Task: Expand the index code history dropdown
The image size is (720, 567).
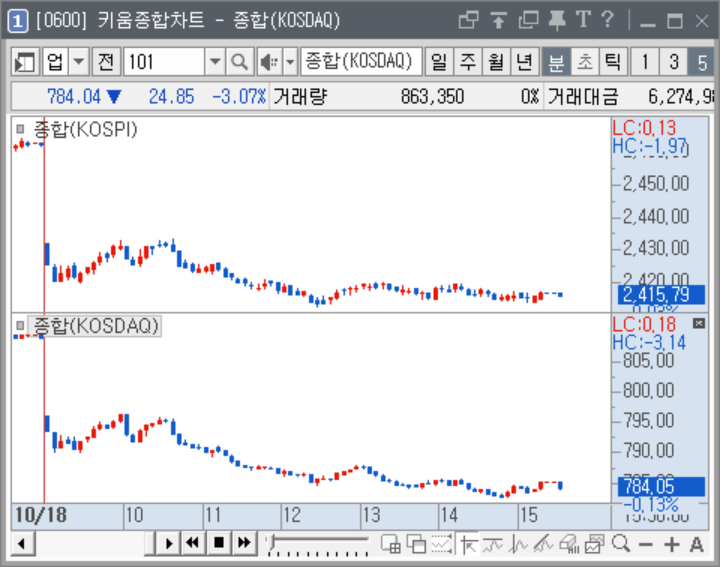Action: (x=214, y=62)
